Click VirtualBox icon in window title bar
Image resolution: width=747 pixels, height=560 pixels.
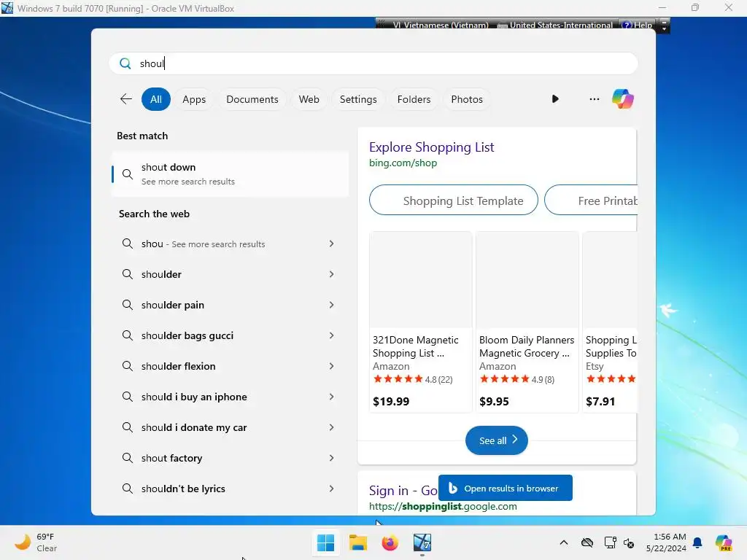(7, 8)
